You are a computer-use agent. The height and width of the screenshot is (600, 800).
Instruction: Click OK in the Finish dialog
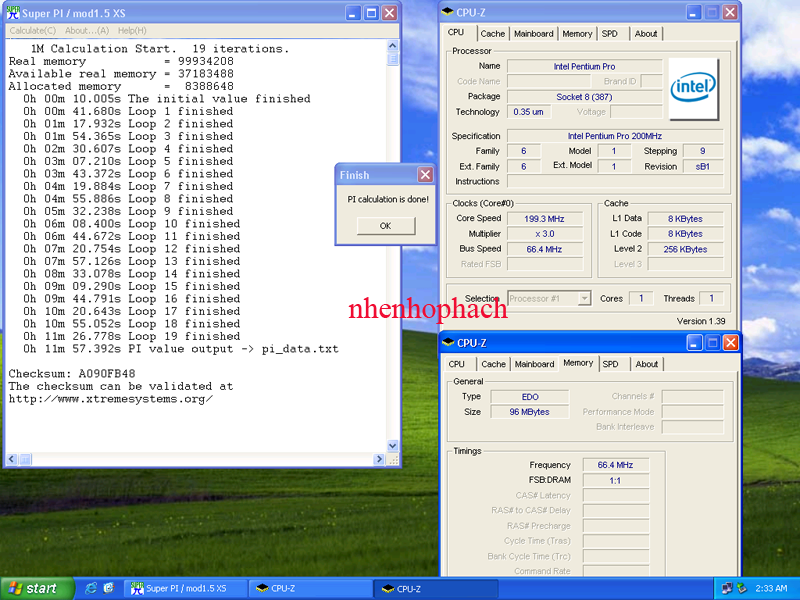pos(386,226)
